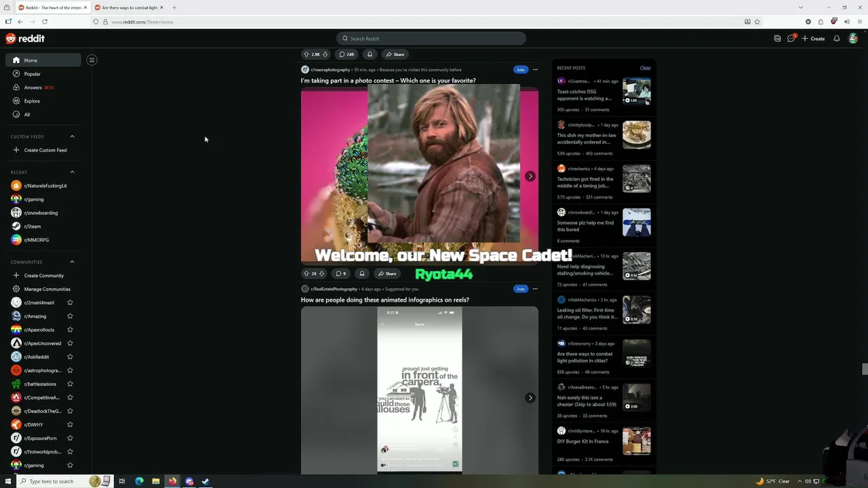Favorite r/ApexUncovered with its star
Image resolution: width=868 pixels, height=488 pixels.
[70, 343]
